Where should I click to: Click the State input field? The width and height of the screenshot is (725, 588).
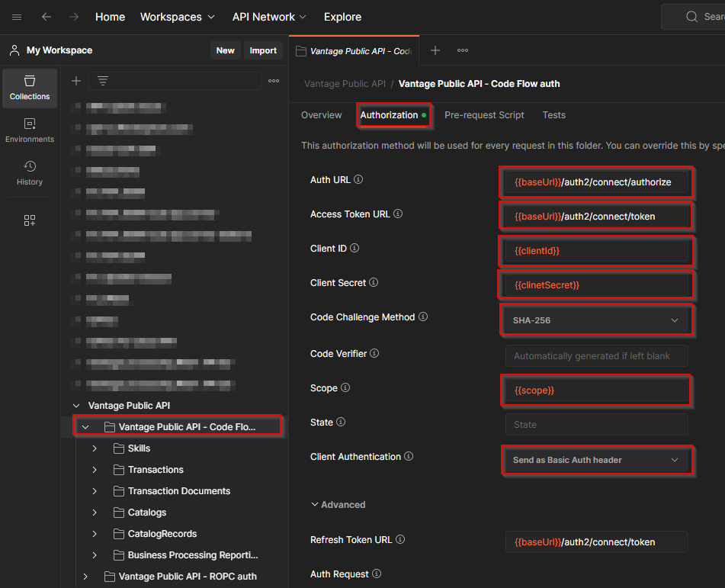tap(596, 425)
